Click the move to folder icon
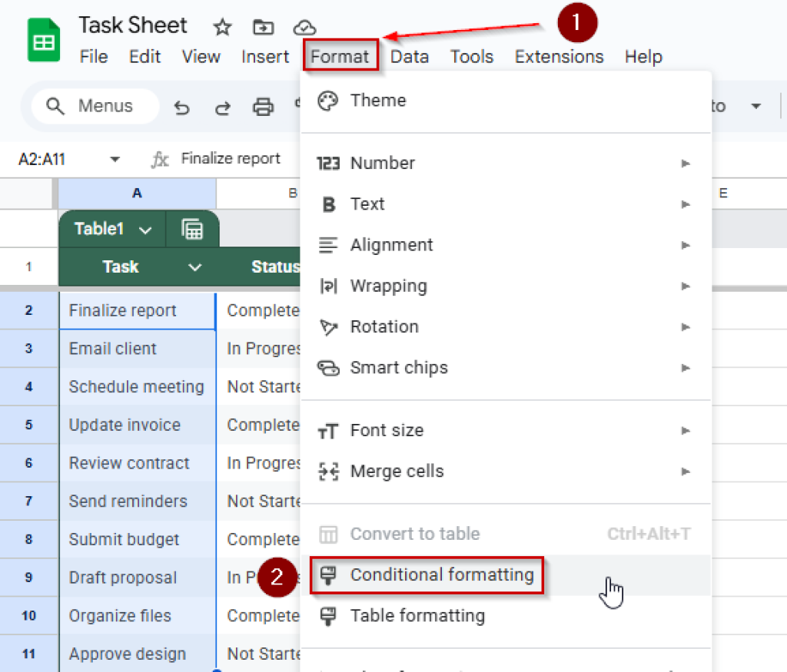 (263, 26)
